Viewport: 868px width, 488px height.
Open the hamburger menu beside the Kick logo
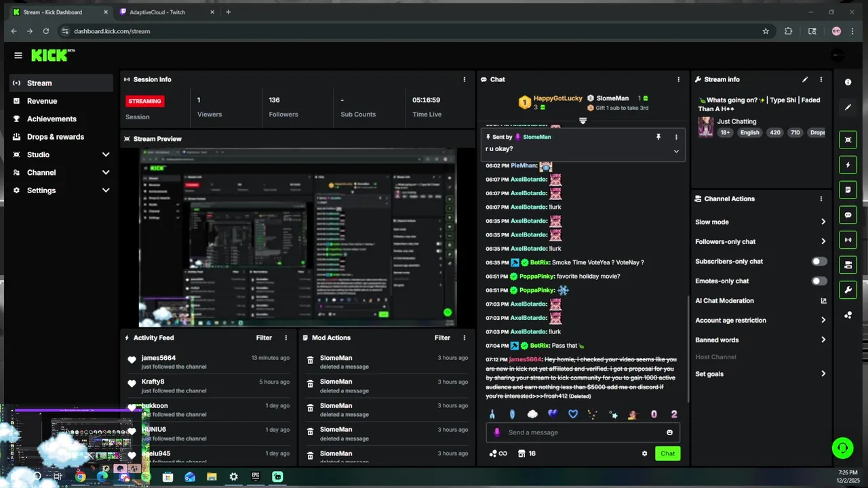point(18,56)
